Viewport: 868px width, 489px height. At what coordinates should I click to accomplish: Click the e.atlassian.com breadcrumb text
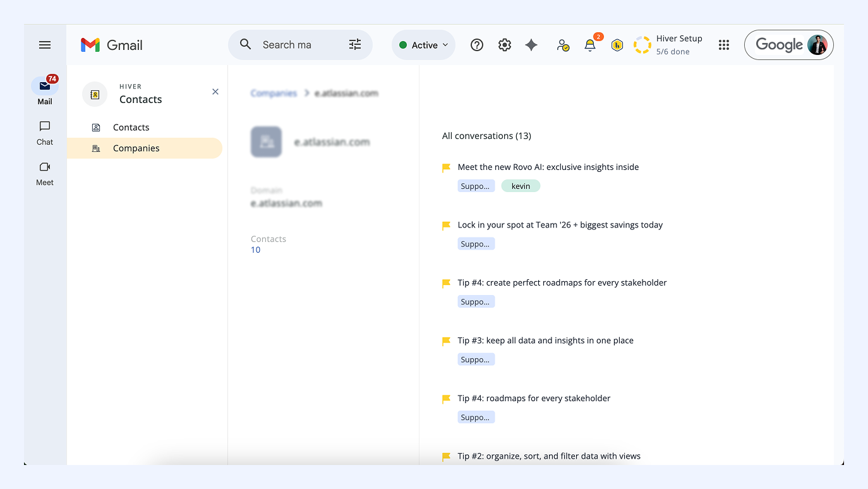click(346, 94)
